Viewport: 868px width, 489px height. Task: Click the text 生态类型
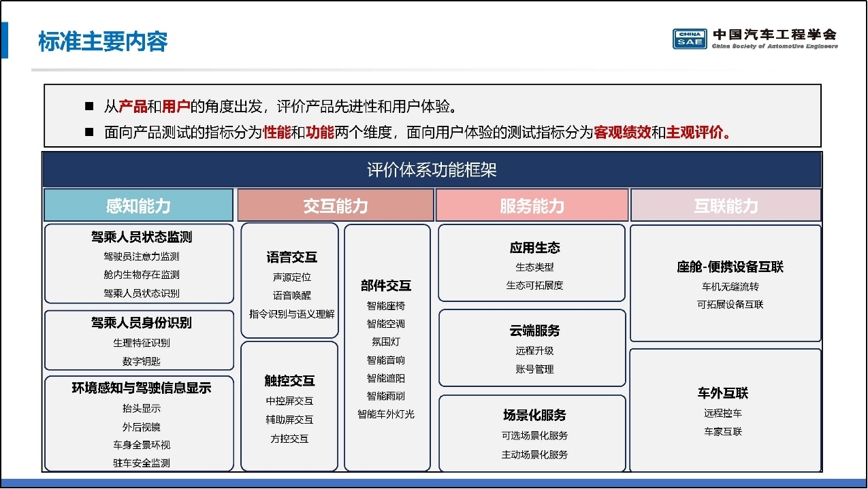pyautogui.click(x=534, y=267)
